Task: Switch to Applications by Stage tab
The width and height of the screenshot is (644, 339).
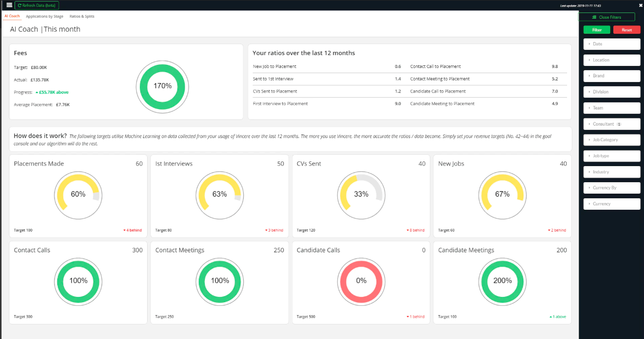Action: (x=45, y=17)
